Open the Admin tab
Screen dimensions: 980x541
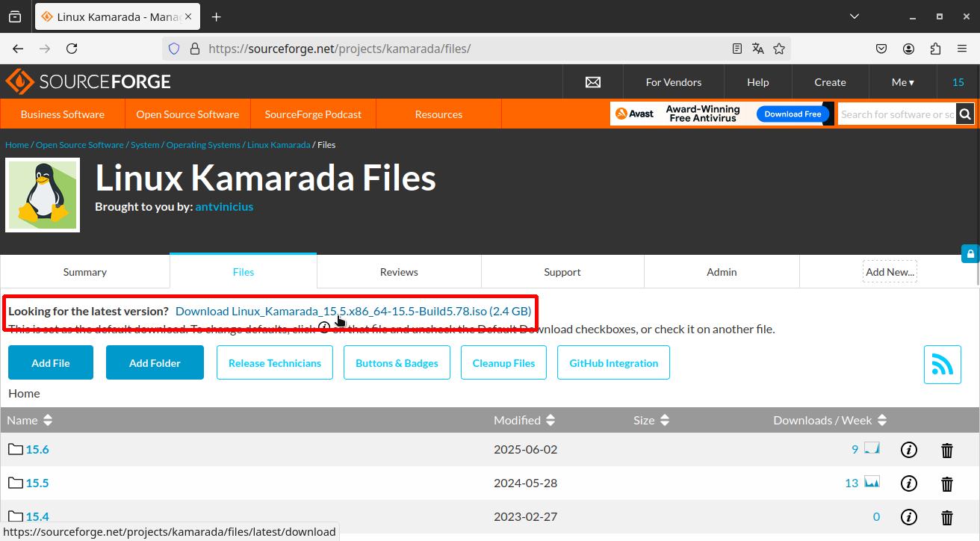tap(722, 272)
